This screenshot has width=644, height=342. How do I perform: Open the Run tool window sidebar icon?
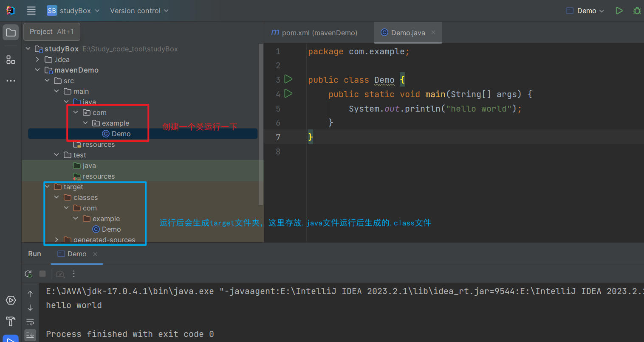tap(11, 339)
